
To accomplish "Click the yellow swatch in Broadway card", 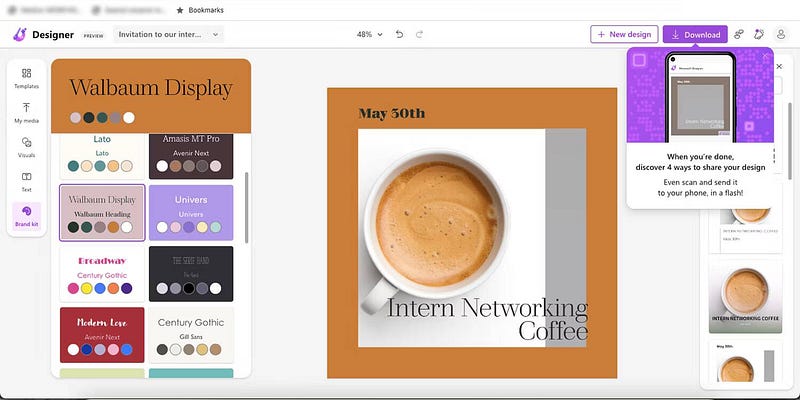I will 87,288.
